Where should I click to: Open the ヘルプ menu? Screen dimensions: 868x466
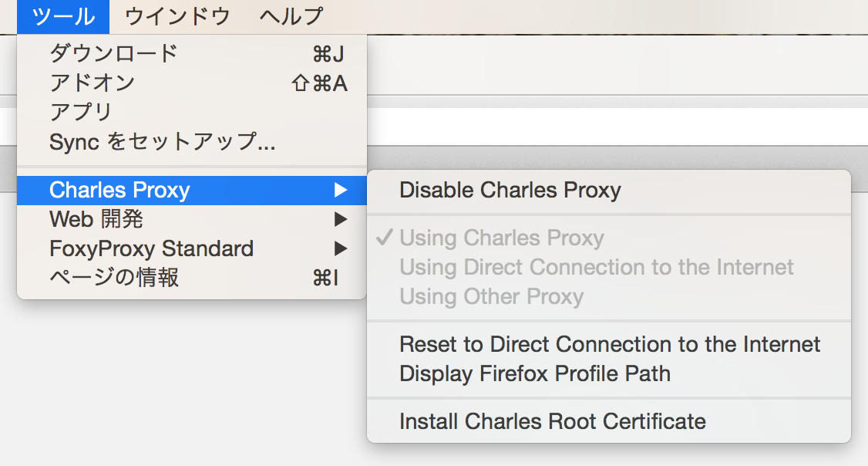tap(291, 17)
